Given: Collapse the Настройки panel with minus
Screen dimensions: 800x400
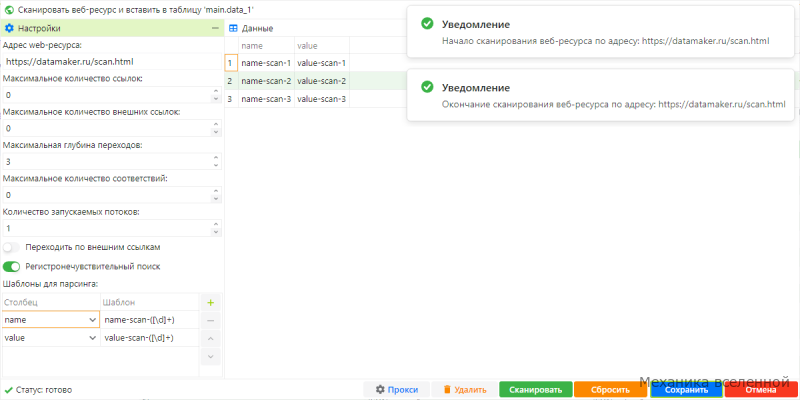Looking at the screenshot, I should point(215,29).
